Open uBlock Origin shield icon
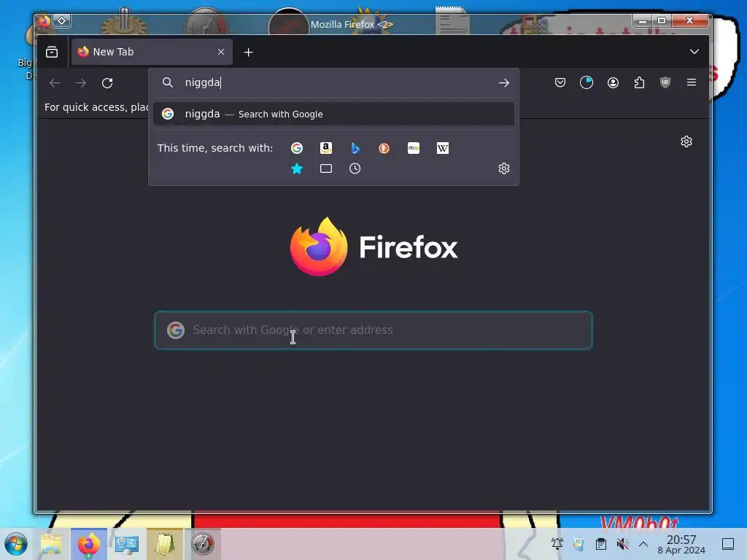Viewport: 747px width, 560px height. pos(665,83)
